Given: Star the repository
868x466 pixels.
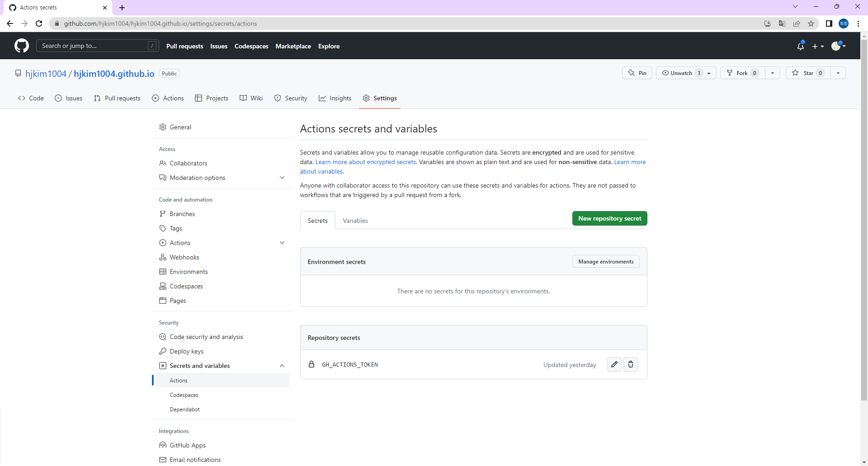Looking at the screenshot, I should [x=808, y=73].
